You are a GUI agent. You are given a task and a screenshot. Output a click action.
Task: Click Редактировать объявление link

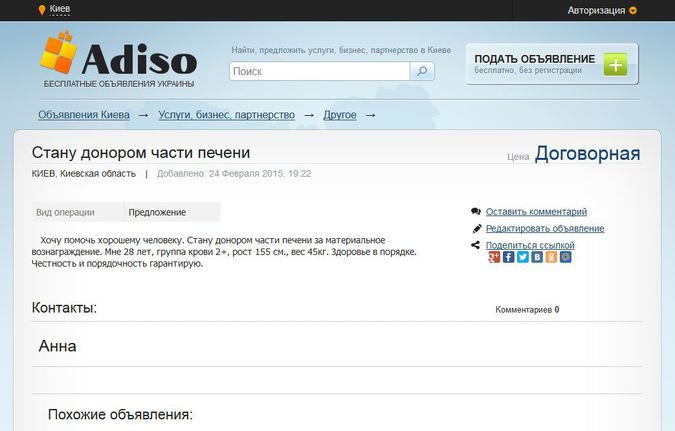[544, 229]
